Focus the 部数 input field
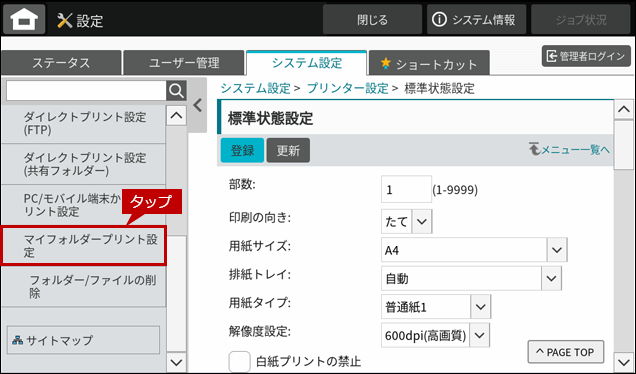 pos(406,189)
